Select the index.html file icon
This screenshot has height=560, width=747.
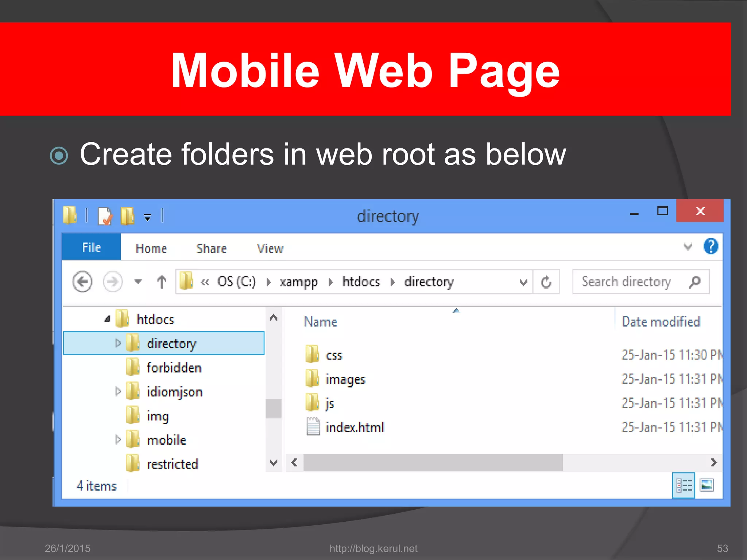[313, 426]
